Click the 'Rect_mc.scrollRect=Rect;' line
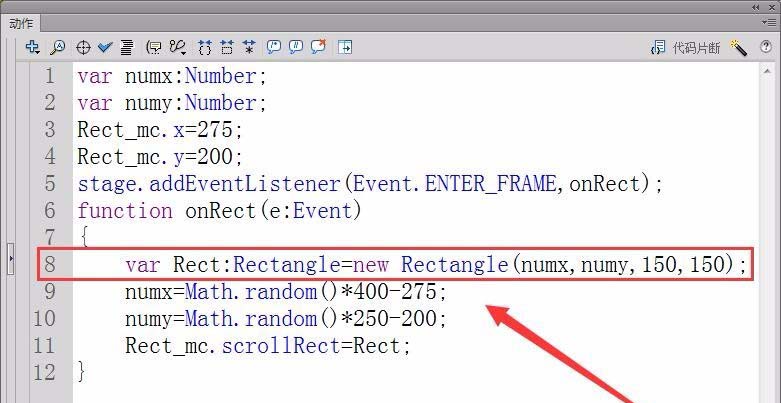 tap(268, 345)
